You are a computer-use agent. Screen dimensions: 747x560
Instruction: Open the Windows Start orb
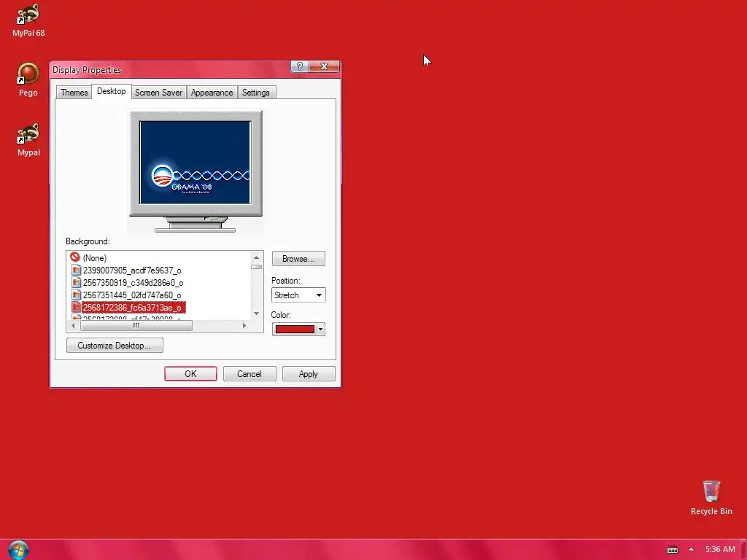[x=18, y=550]
